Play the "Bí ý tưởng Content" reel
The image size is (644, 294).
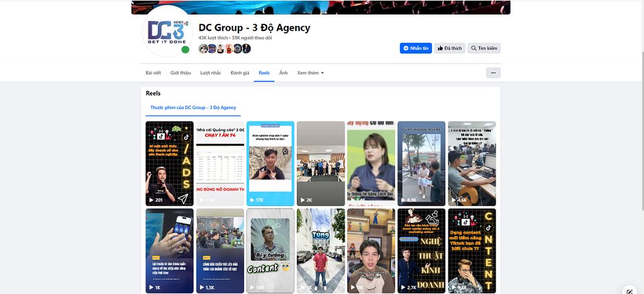pyautogui.click(x=270, y=251)
